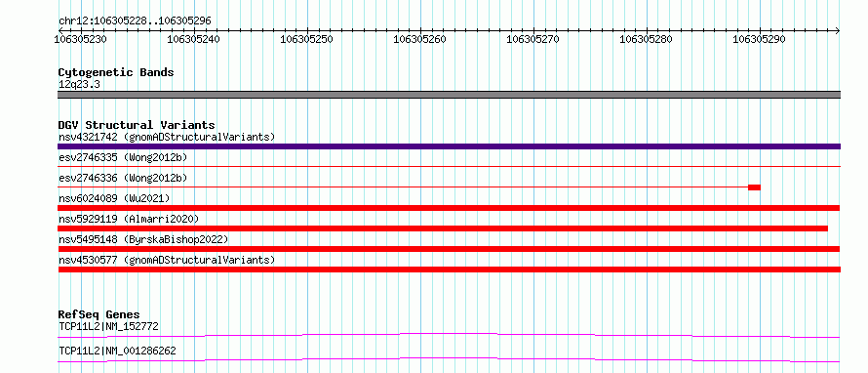Screen dimensions: 868x373
Task: Click the magenta TCP11L2|NM_152772 intron line
Action: pyautogui.click(x=449, y=335)
